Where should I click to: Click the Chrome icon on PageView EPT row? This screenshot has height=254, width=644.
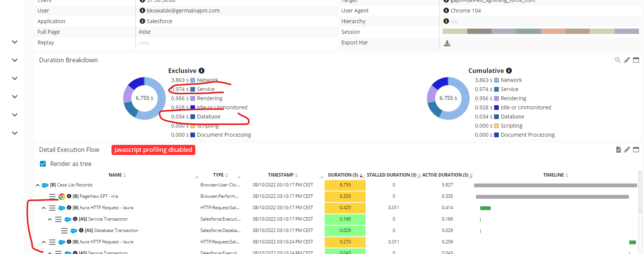click(x=61, y=197)
